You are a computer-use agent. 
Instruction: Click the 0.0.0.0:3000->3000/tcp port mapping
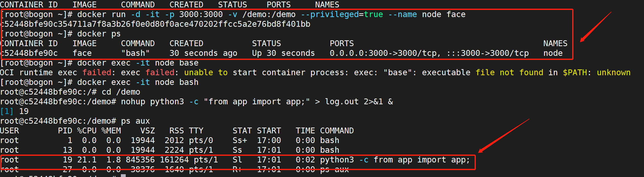point(385,53)
